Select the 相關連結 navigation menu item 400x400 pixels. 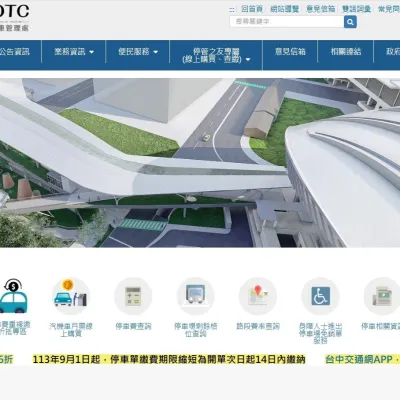[346, 52]
